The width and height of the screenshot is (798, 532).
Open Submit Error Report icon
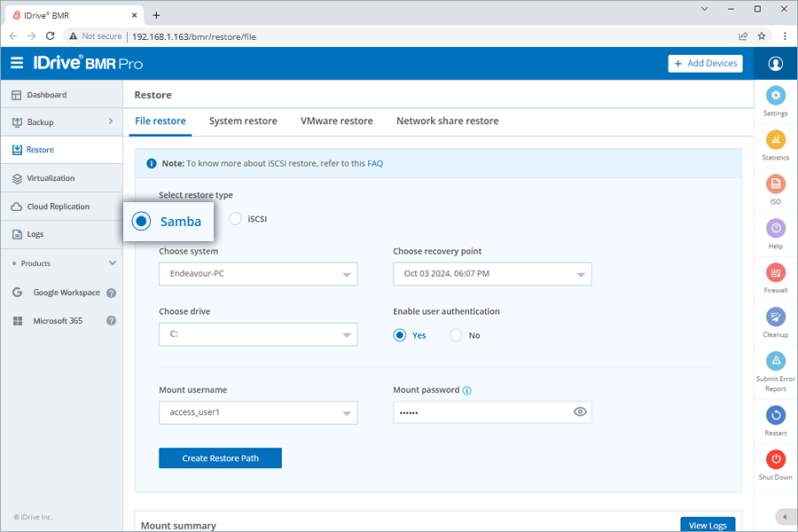pos(775,362)
